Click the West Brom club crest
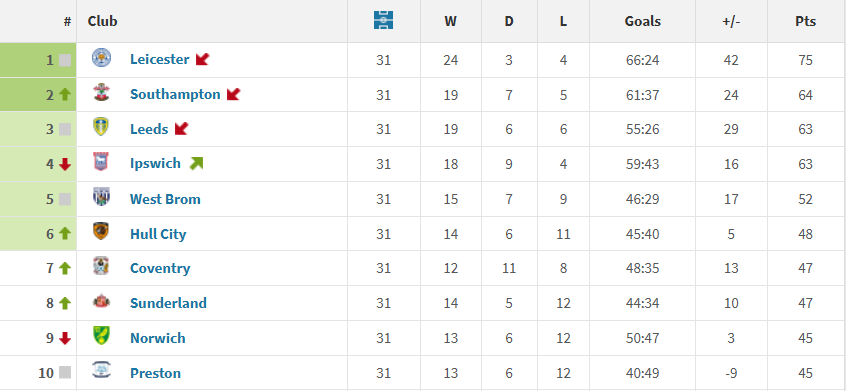 [x=101, y=197]
